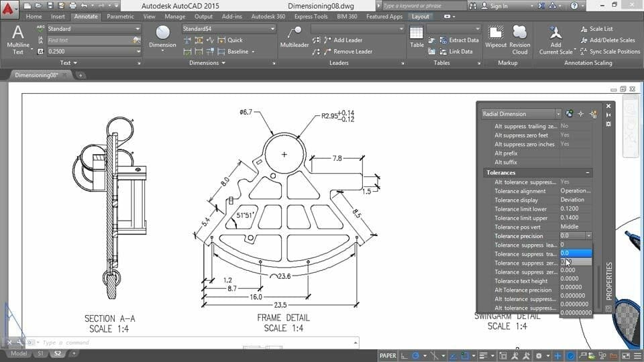Select the Dimension tool in ribbon
This screenshot has height=362, width=644.
pyautogui.click(x=162, y=37)
